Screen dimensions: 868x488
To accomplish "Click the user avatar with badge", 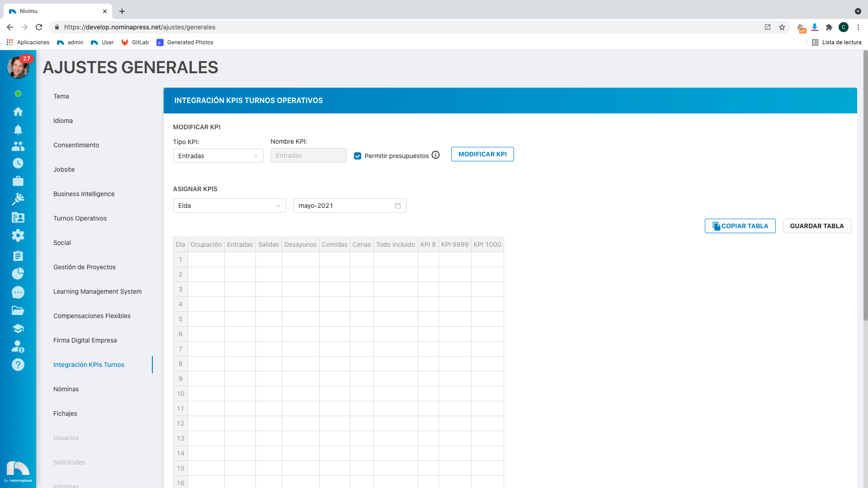I will tap(19, 67).
